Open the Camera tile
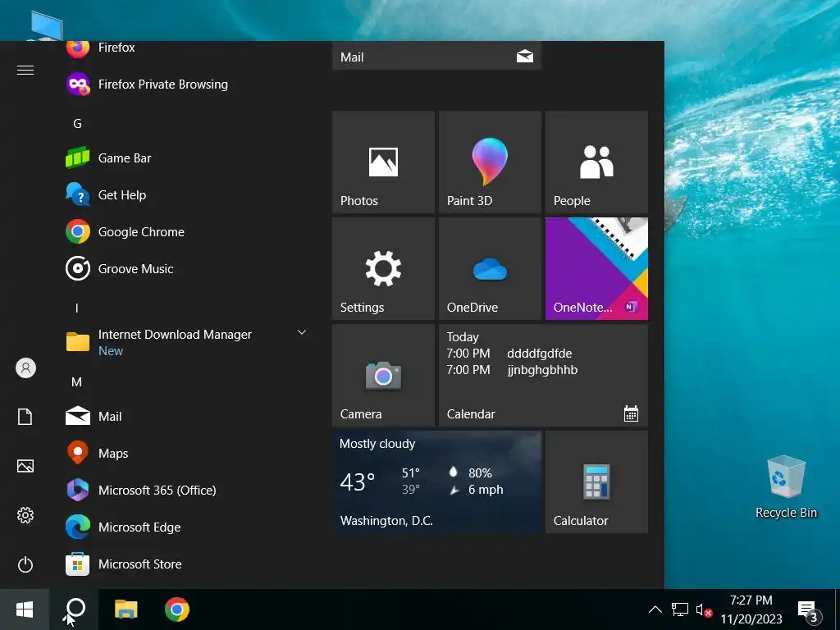 point(383,376)
